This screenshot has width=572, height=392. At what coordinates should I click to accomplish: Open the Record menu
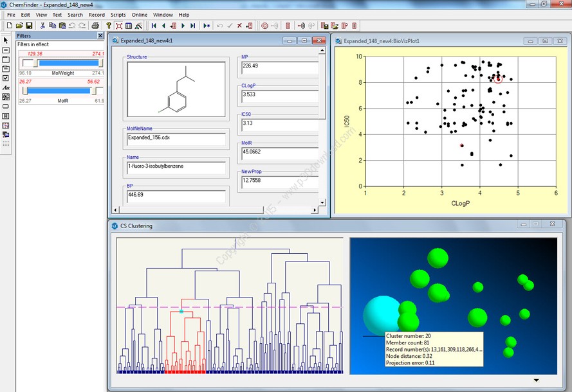tap(97, 14)
